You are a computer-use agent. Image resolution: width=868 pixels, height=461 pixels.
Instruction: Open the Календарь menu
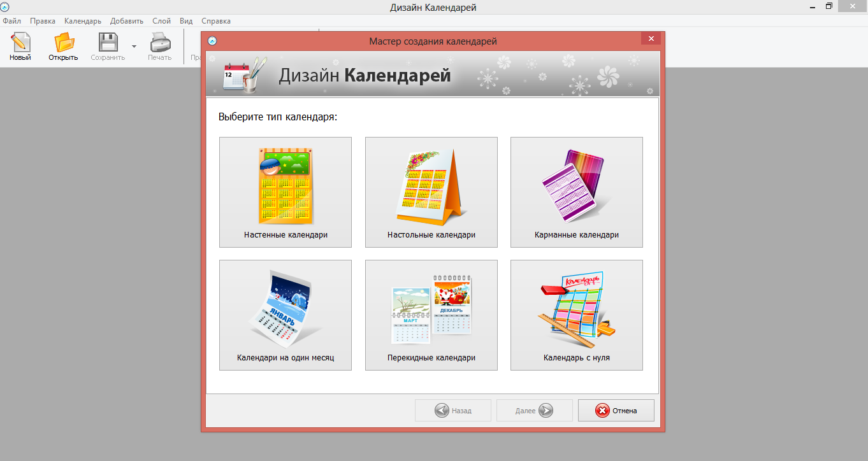pyautogui.click(x=83, y=21)
